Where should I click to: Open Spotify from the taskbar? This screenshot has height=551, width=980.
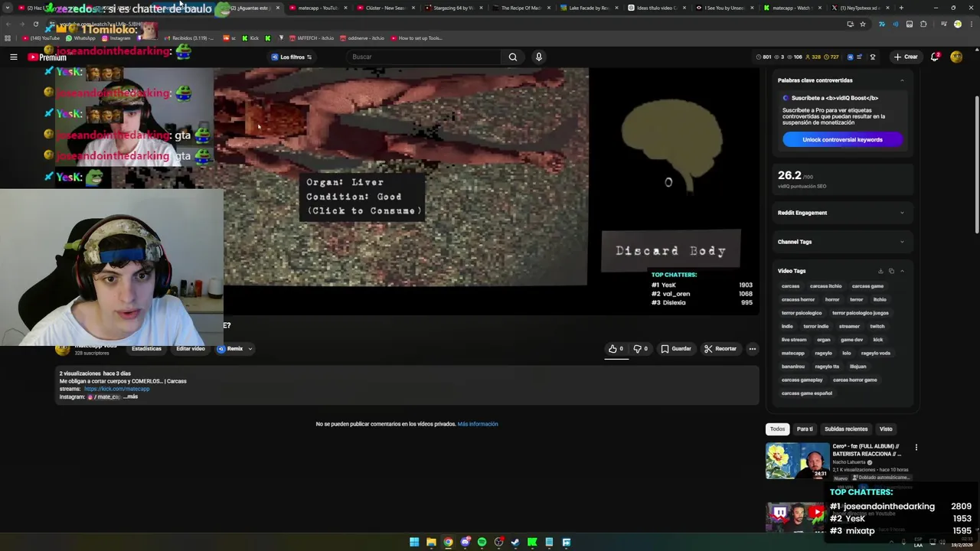[482, 542]
